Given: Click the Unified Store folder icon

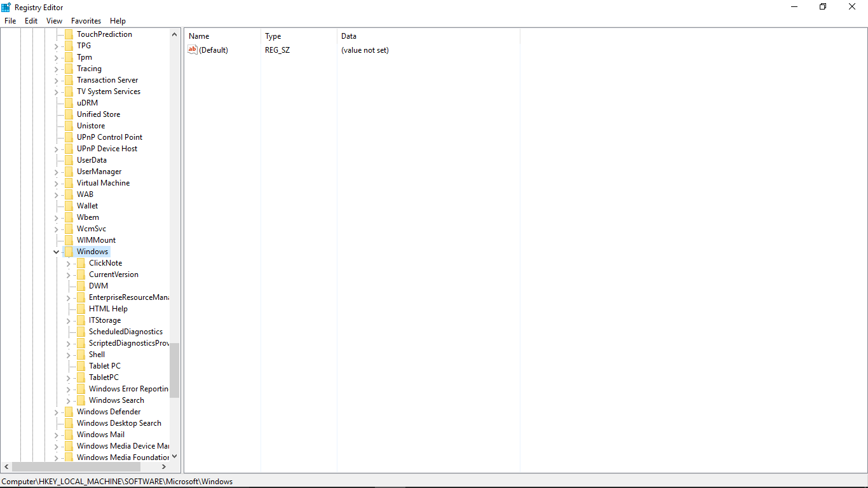Looking at the screenshot, I should pyautogui.click(x=69, y=114).
